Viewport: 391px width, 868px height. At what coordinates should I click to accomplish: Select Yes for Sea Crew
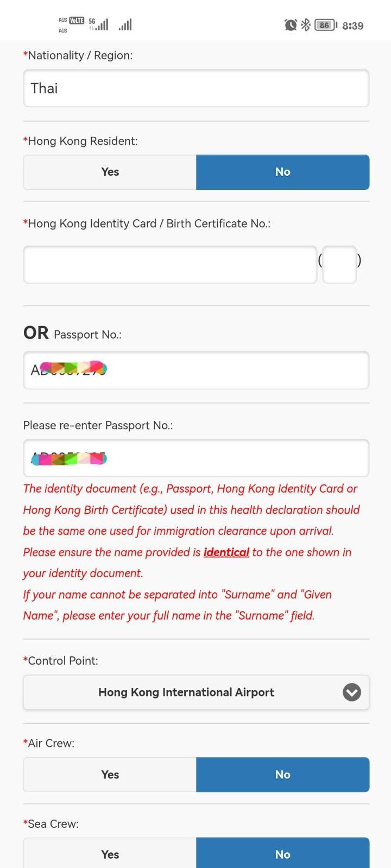coord(110,853)
